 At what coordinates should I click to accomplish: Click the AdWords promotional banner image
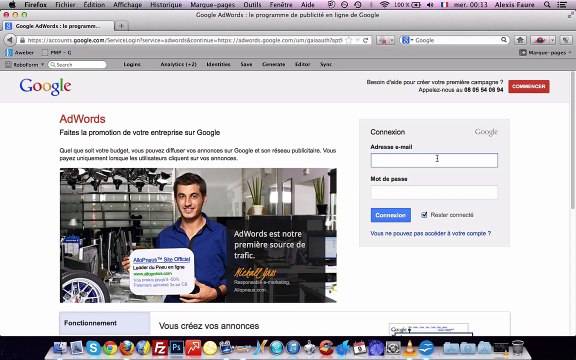(x=198, y=235)
